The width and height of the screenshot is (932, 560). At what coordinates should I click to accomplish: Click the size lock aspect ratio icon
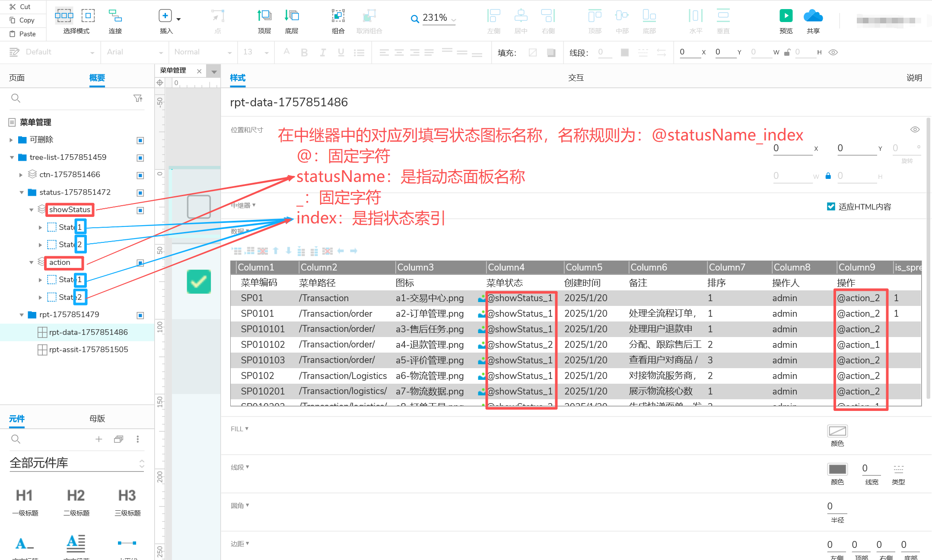(828, 176)
